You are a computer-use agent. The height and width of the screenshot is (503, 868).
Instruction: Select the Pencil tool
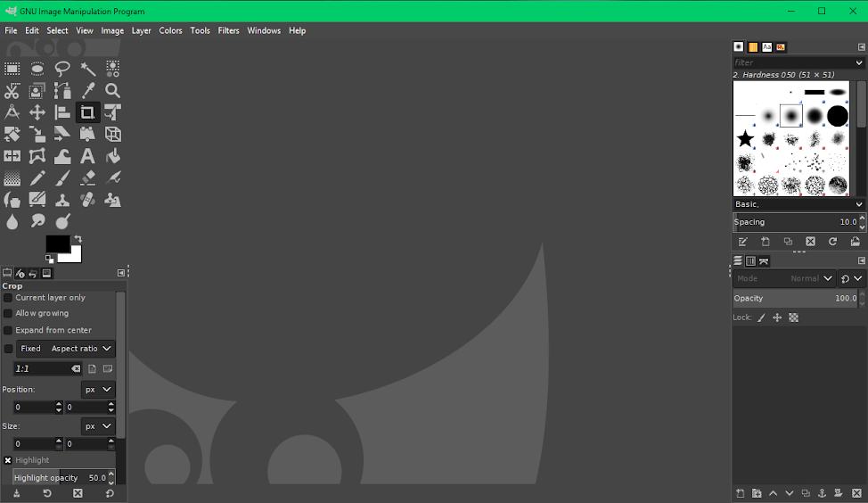tap(37, 178)
